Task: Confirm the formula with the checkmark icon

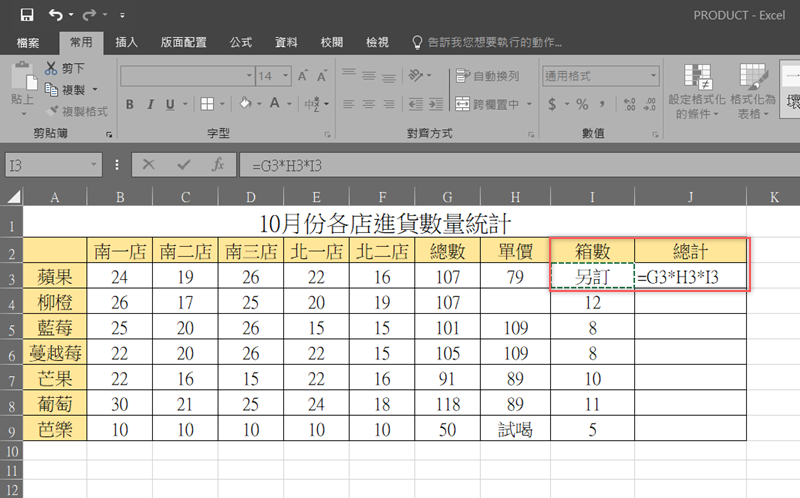Action: click(182, 164)
